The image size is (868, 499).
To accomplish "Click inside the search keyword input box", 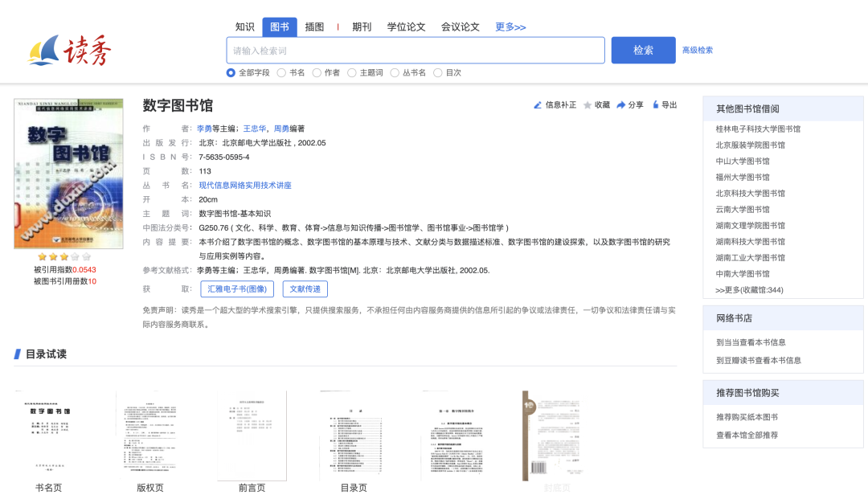I will tap(415, 51).
